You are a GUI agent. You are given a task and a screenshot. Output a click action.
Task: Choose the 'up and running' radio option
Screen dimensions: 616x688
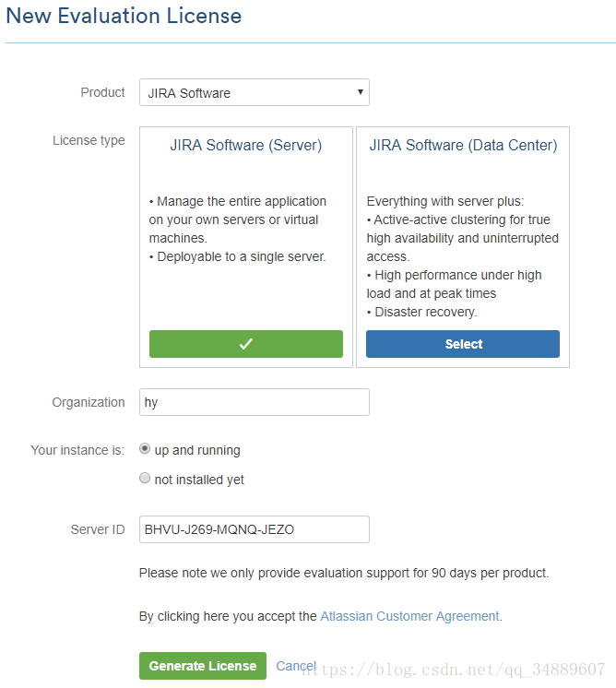pyautogui.click(x=145, y=449)
